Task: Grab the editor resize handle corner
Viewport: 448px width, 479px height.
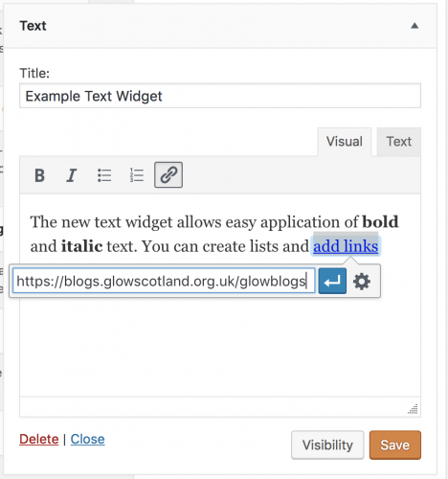Action: pyautogui.click(x=413, y=409)
